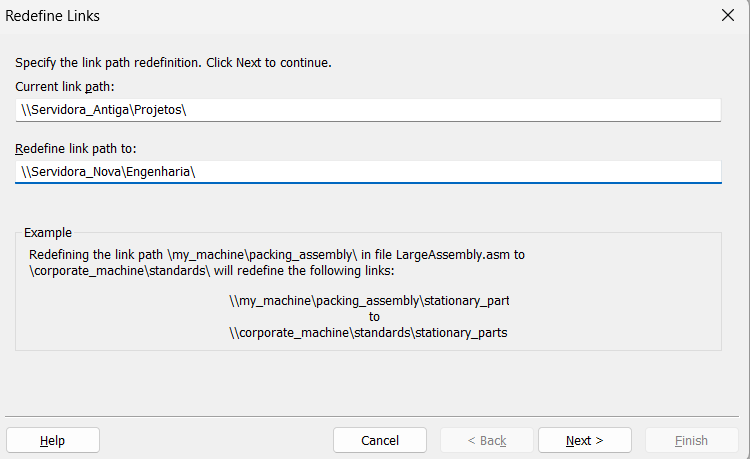750x459 pixels.
Task: Click the corporate_machine stationary_parts example path
Action: click(x=368, y=333)
